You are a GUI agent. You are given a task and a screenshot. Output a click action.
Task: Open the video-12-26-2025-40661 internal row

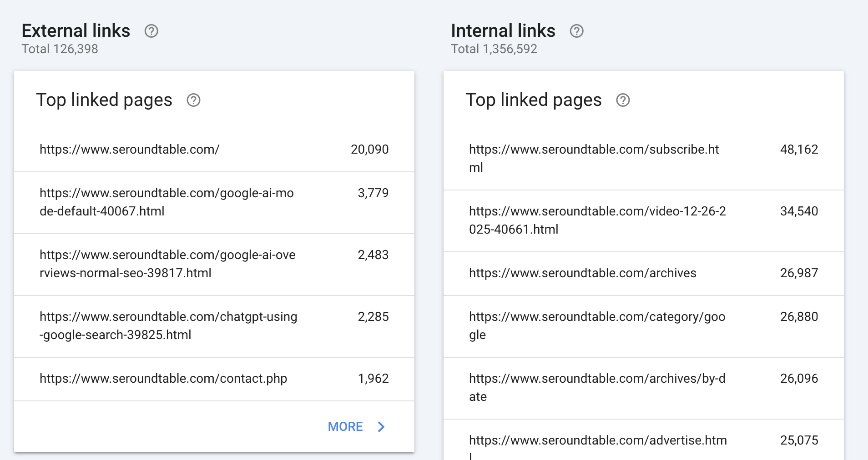[x=643, y=220]
